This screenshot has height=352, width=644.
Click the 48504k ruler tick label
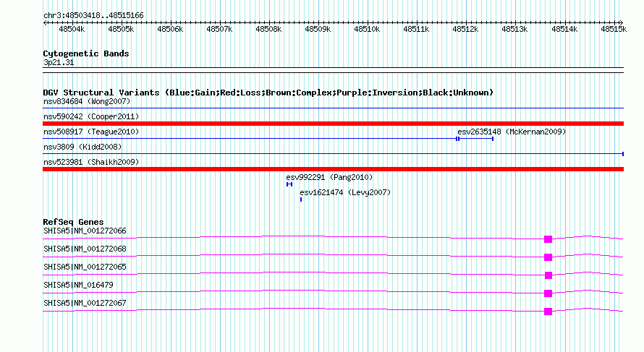click(x=72, y=29)
